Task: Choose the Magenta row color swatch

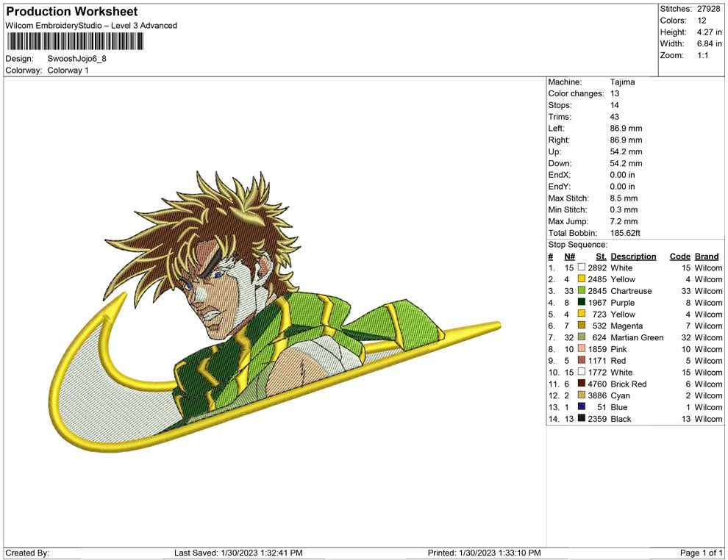Action: click(x=581, y=326)
